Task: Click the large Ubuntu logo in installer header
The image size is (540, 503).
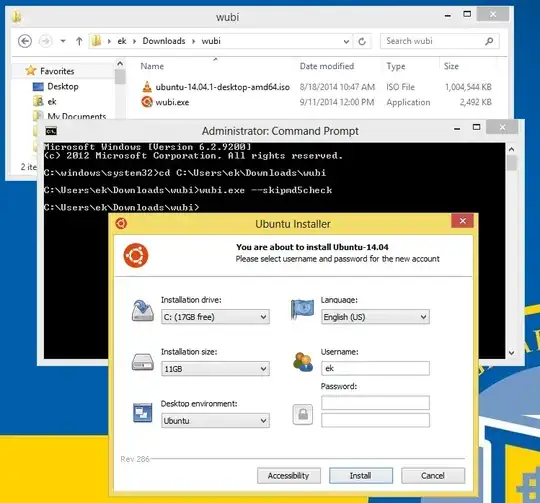Action: click(x=136, y=255)
